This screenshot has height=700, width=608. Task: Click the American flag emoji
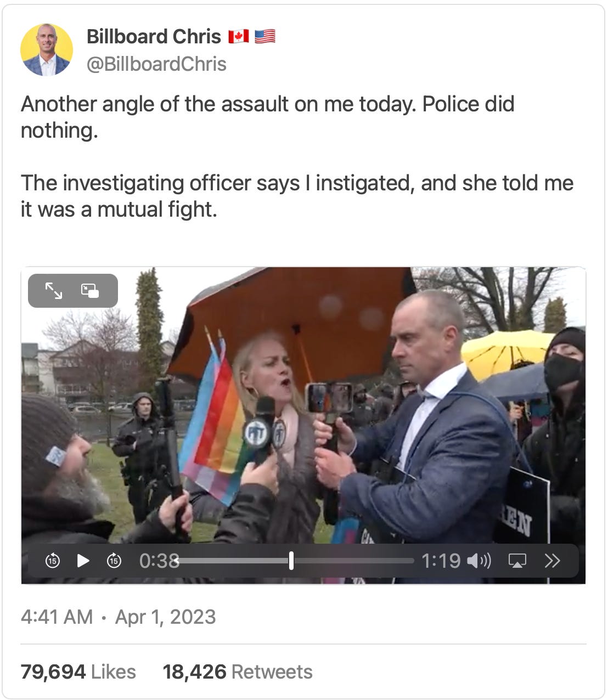click(x=265, y=36)
